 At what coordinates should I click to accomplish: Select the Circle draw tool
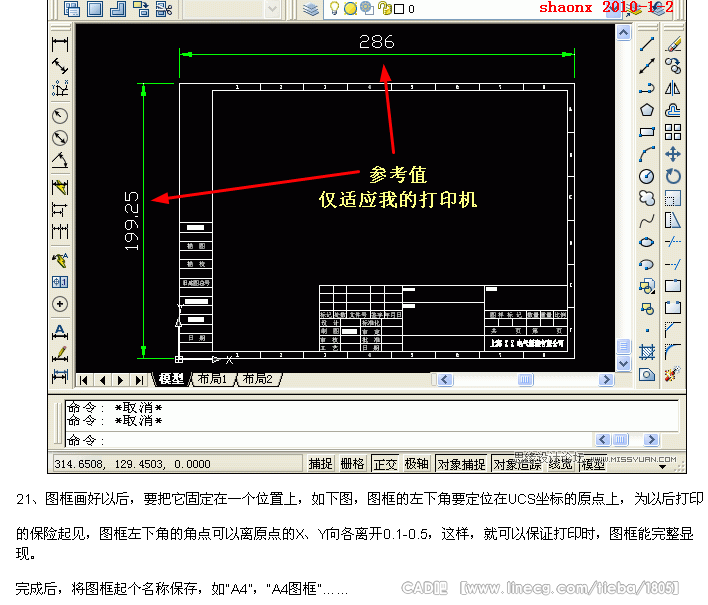[x=647, y=176]
